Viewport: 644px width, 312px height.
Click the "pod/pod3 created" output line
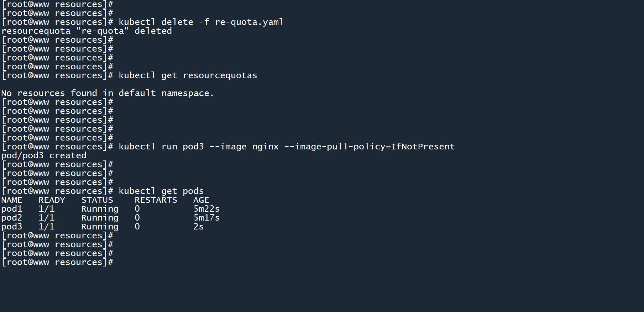click(44, 155)
